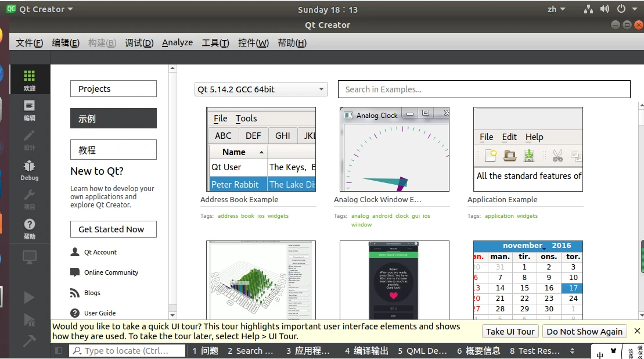Click Online Community chat bubble icon
The image size is (644, 359).
[75, 272]
